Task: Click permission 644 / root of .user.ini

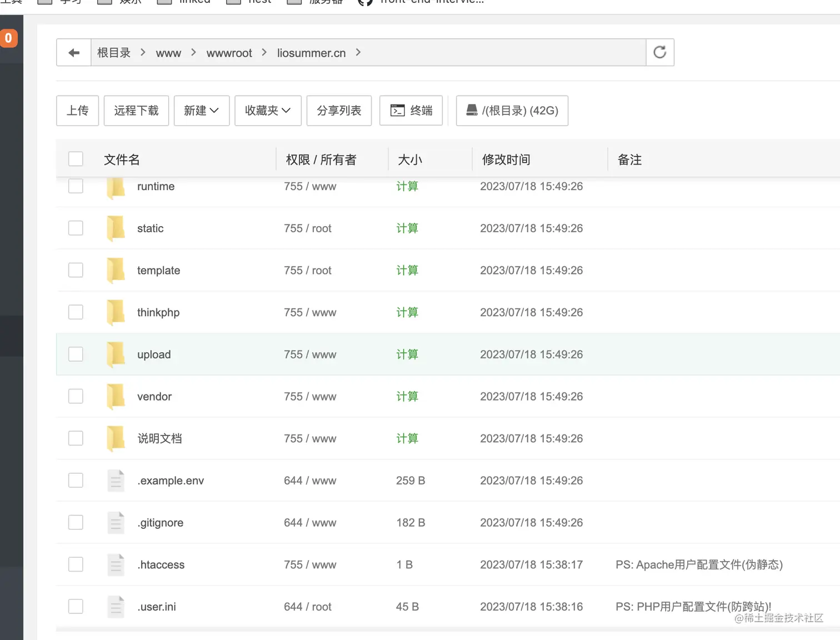Action: click(308, 607)
